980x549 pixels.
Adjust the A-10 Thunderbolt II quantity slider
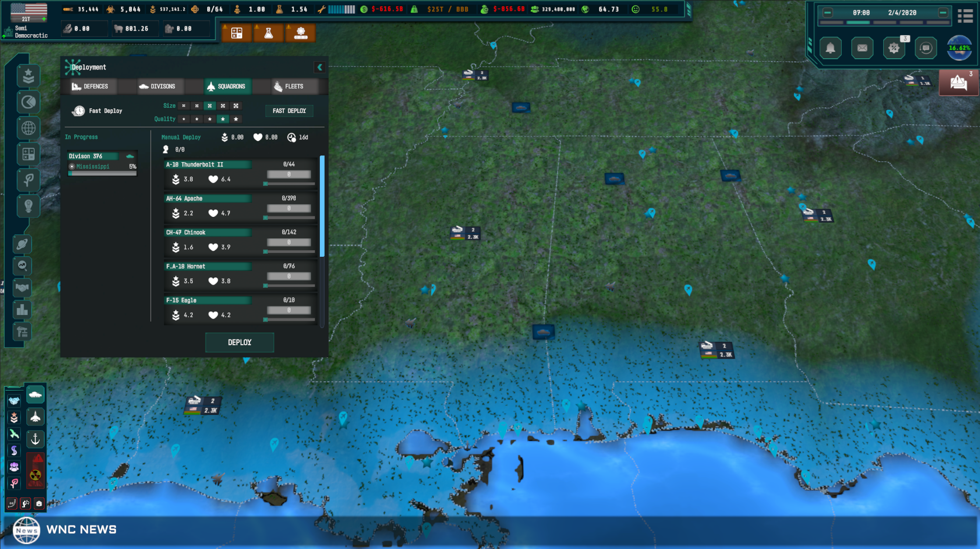click(266, 184)
